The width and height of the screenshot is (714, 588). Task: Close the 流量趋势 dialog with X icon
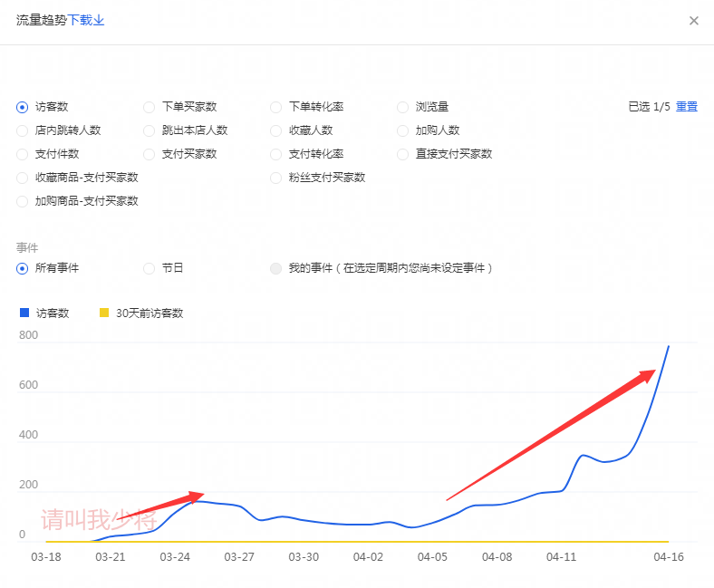tap(694, 21)
